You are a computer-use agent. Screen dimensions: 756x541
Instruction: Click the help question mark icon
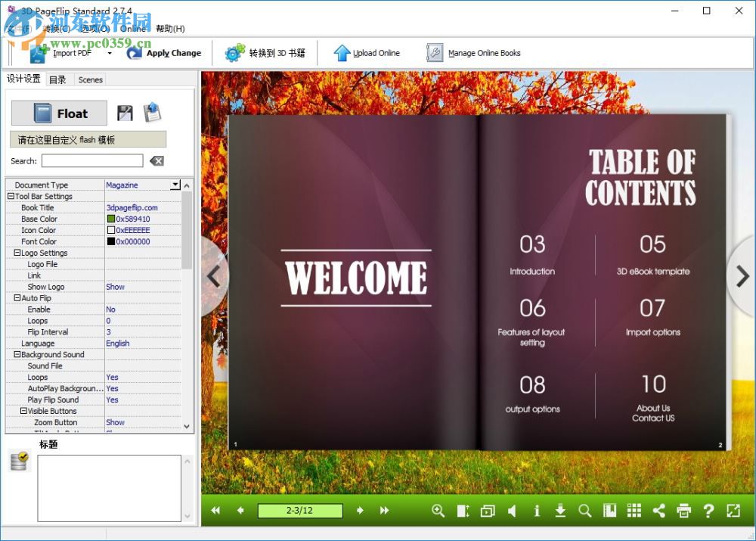(708, 511)
